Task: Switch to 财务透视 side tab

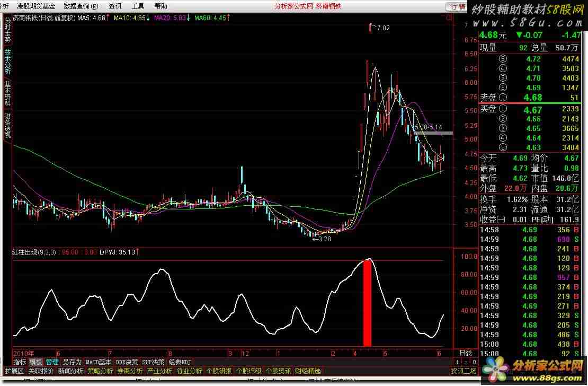Action: [x=7, y=125]
